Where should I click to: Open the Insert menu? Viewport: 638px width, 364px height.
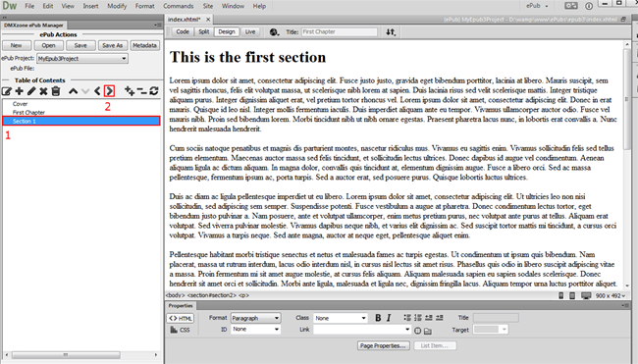pos(90,6)
